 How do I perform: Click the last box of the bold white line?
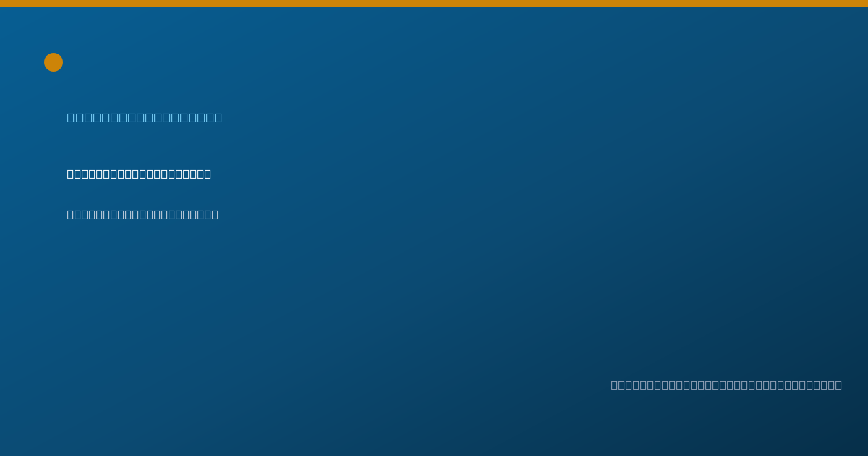click(208, 174)
